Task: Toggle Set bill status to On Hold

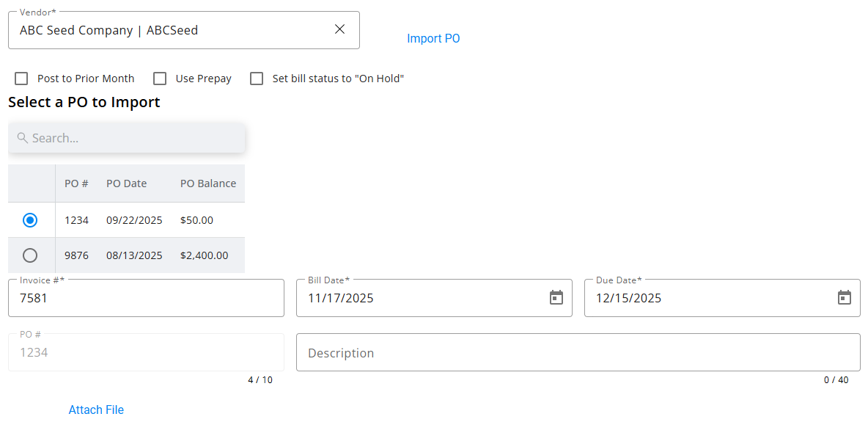Action: (x=257, y=79)
